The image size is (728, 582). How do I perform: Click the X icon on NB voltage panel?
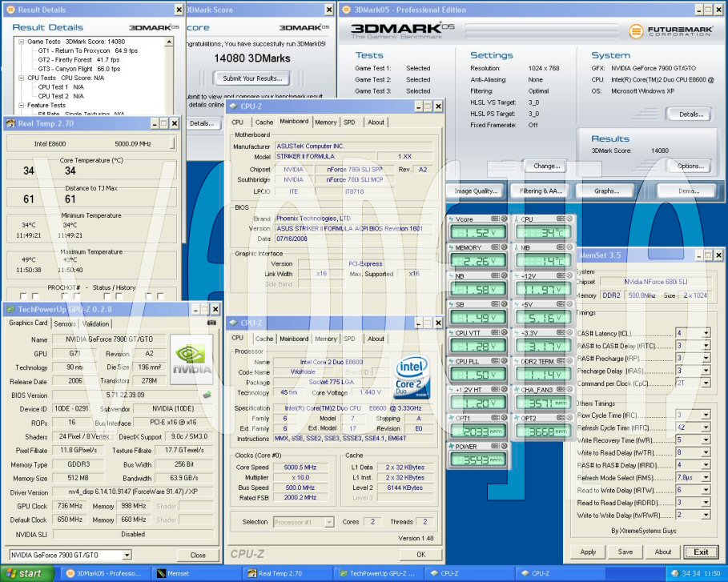(x=504, y=275)
